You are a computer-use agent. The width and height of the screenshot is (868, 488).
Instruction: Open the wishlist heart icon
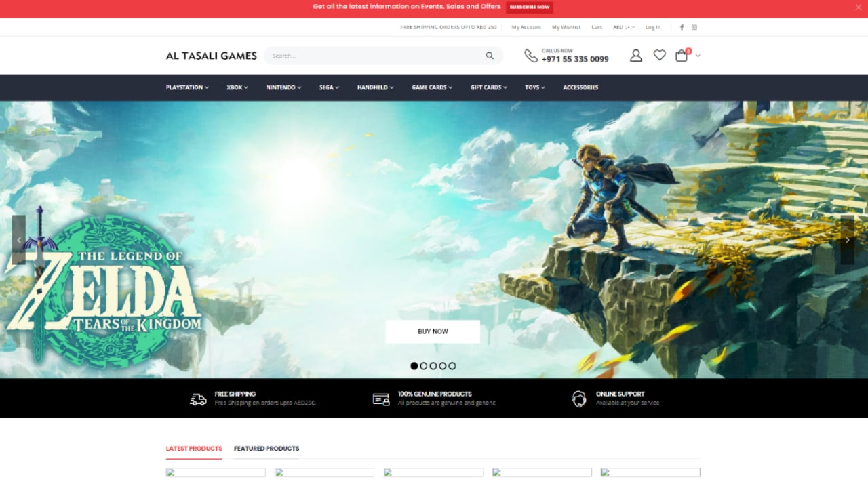click(659, 56)
